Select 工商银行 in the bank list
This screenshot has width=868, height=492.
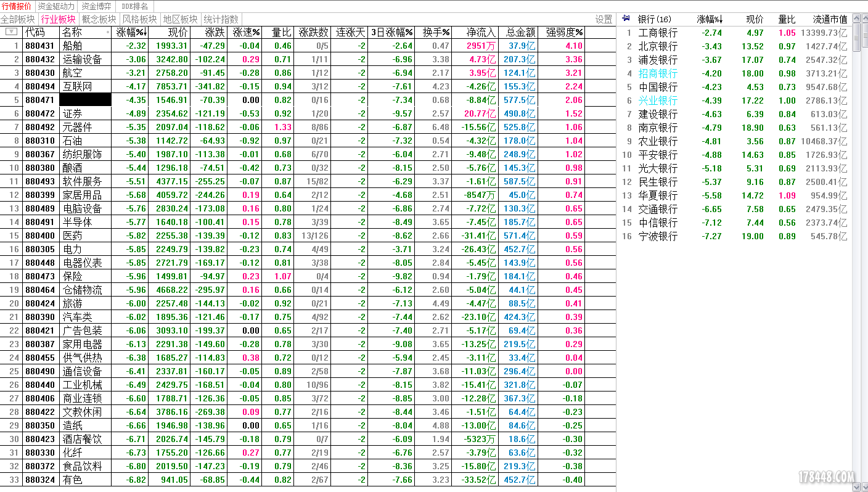pos(734,33)
